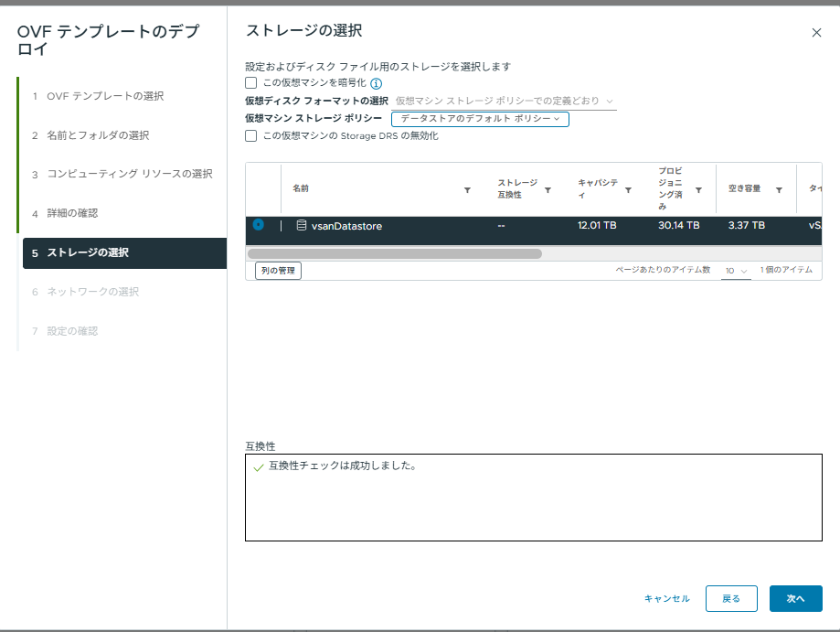Click the horizontal scrollbar of the datastore table
Screen dimensions: 840x632
pos(395,253)
